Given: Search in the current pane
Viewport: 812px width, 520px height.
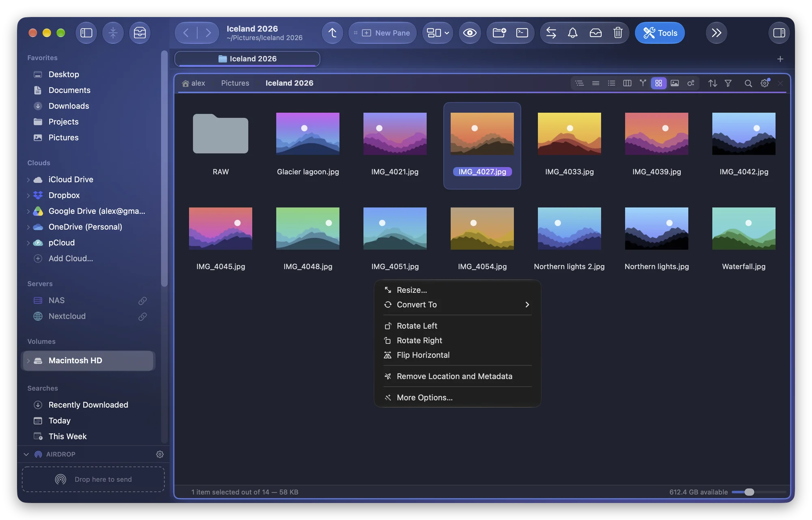Looking at the screenshot, I should coord(748,83).
